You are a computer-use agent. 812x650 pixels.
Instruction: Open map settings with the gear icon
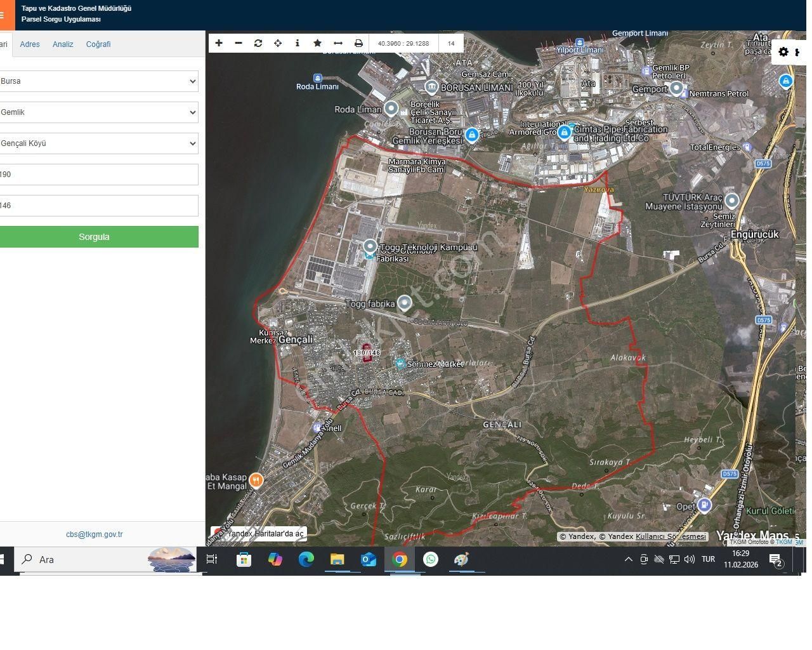784,51
